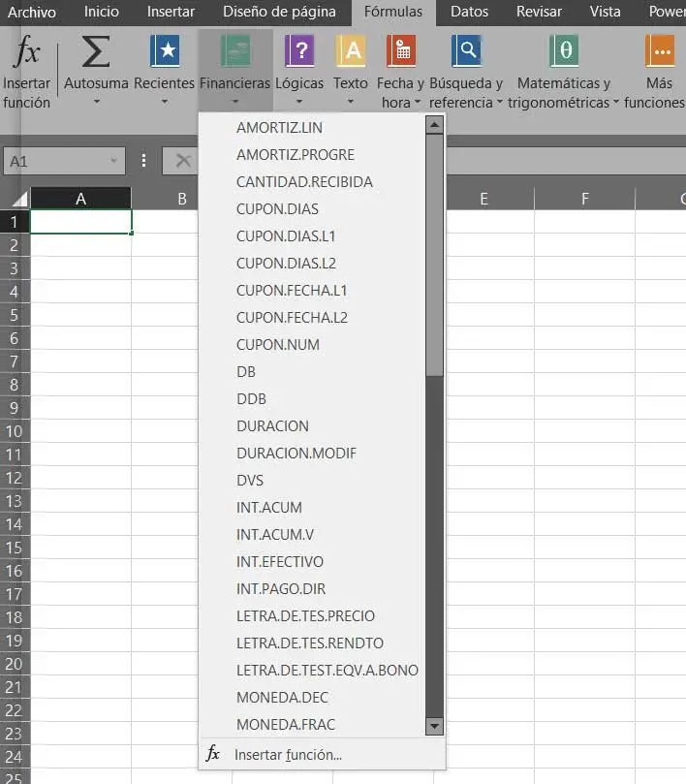Select CUPON.NUM function

pyautogui.click(x=312, y=344)
